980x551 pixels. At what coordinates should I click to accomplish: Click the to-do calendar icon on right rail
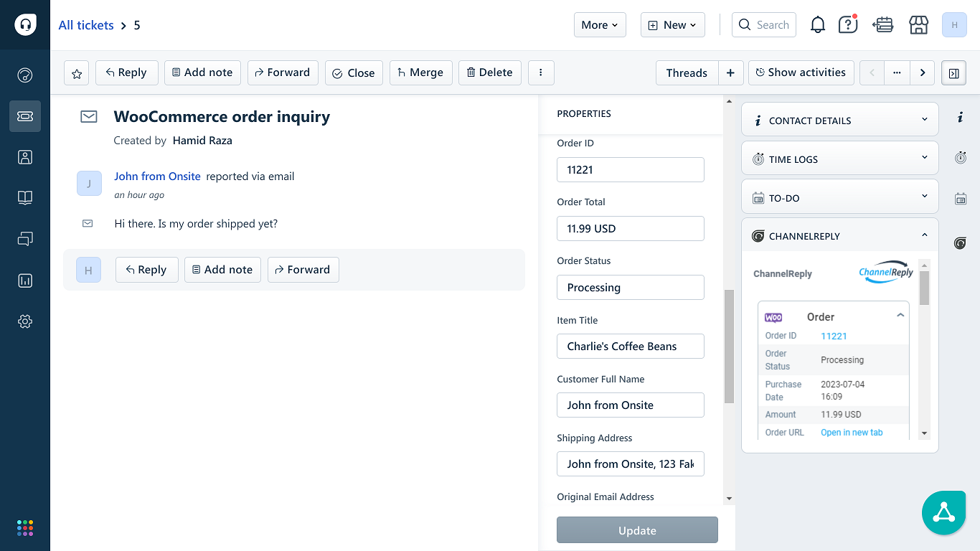961,199
